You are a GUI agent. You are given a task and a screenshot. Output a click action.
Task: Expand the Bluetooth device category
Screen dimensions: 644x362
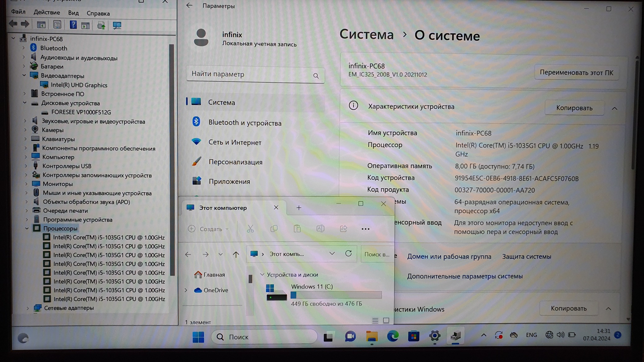click(24, 48)
